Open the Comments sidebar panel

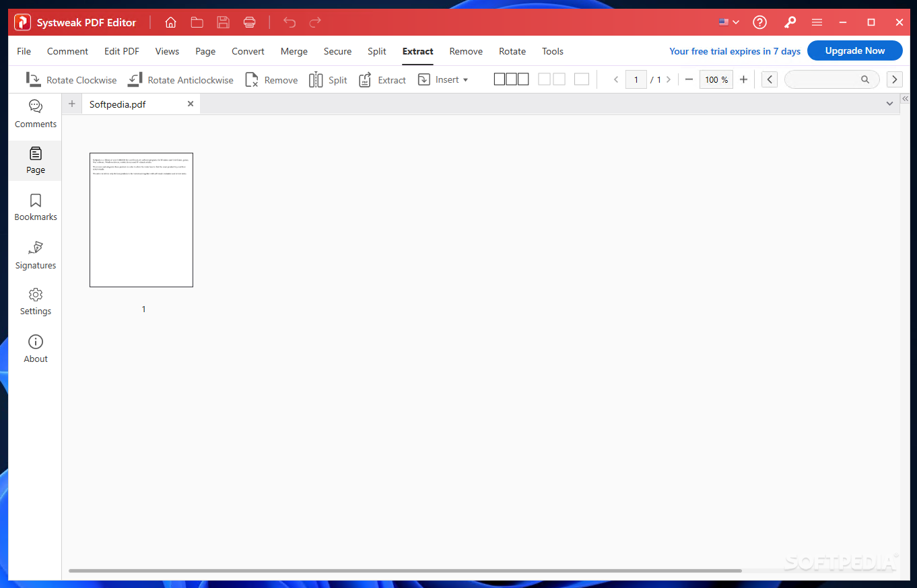(x=36, y=114)
